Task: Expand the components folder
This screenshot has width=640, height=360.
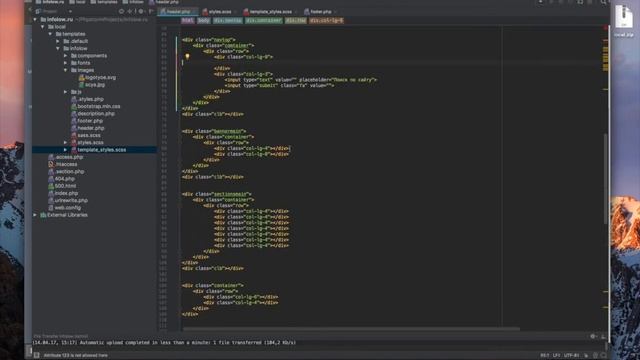Action: [66, 56]
